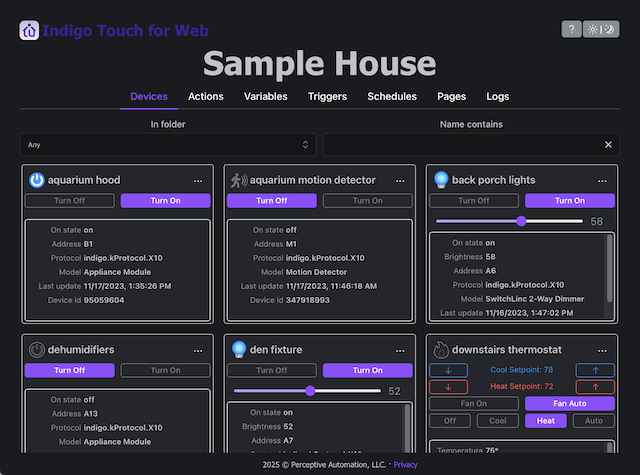Image resolution: width=640 pixels, height=475 pixels.
Task: Click the Heat Setpoint: 72 label
Action: point(522,386)
